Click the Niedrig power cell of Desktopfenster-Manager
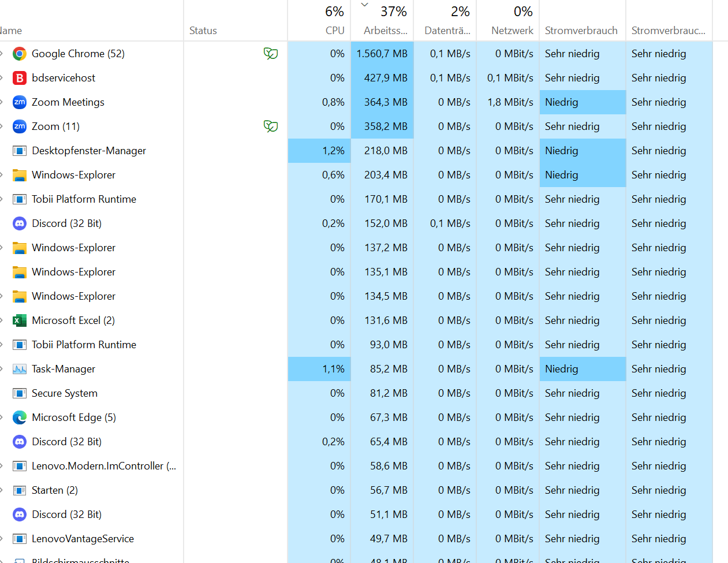 click(583, 151)
